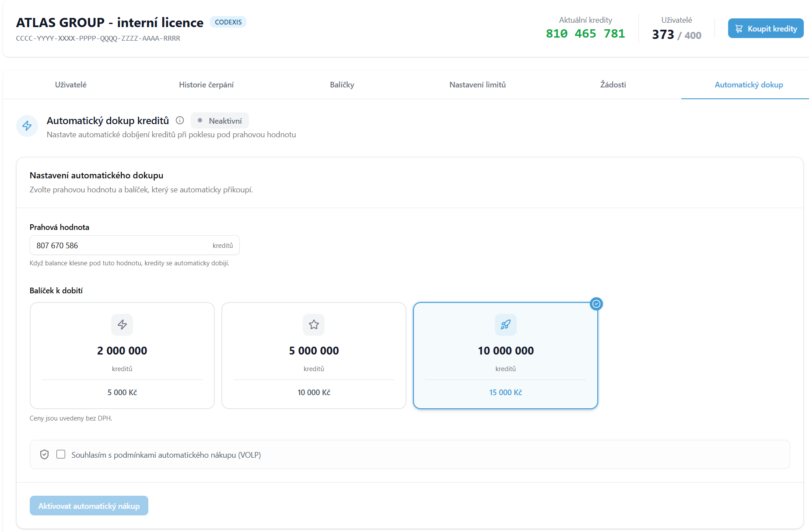Click Aktivovat automatický nákup
This screenshot has height=532, width=809.
[x=89, y=505]
